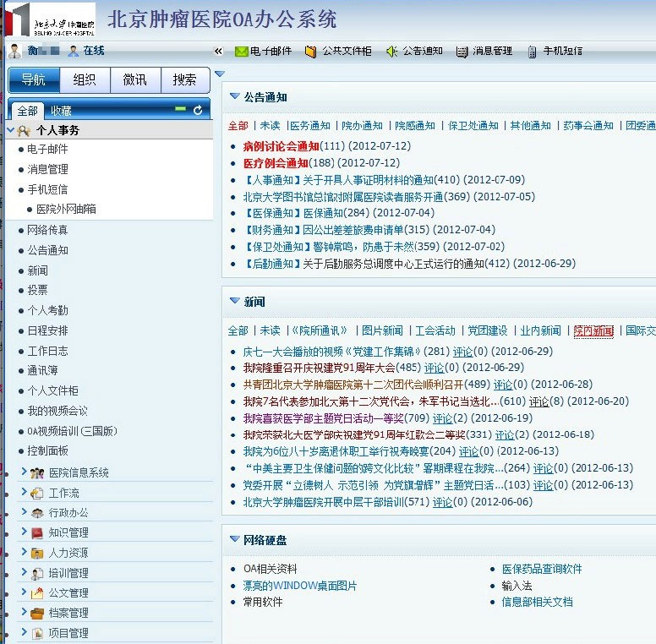Collapse the 网络硬盘 panel triangle
This screenshot has height=644, width=656.
[x=235, y=538]
